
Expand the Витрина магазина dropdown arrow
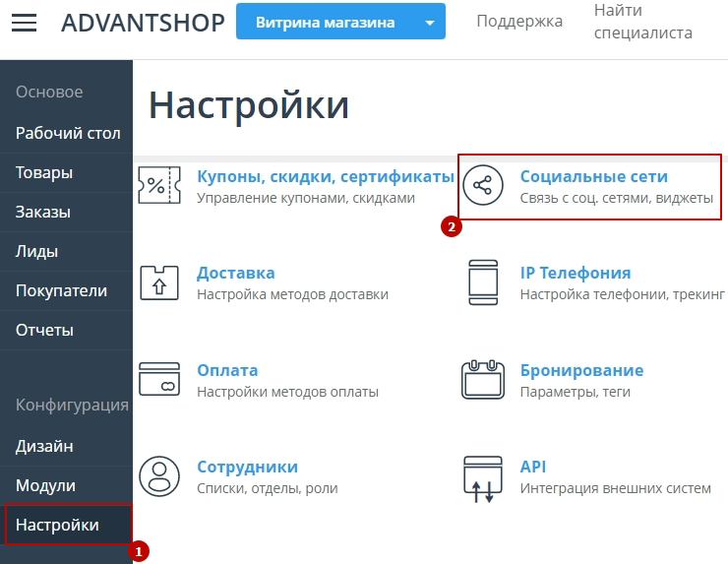428,22
